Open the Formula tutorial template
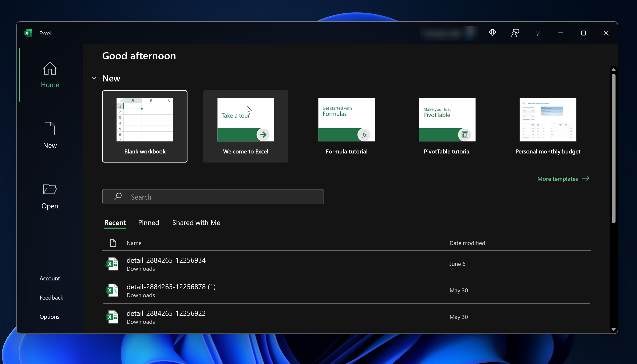637x364 pixels. 346,126
